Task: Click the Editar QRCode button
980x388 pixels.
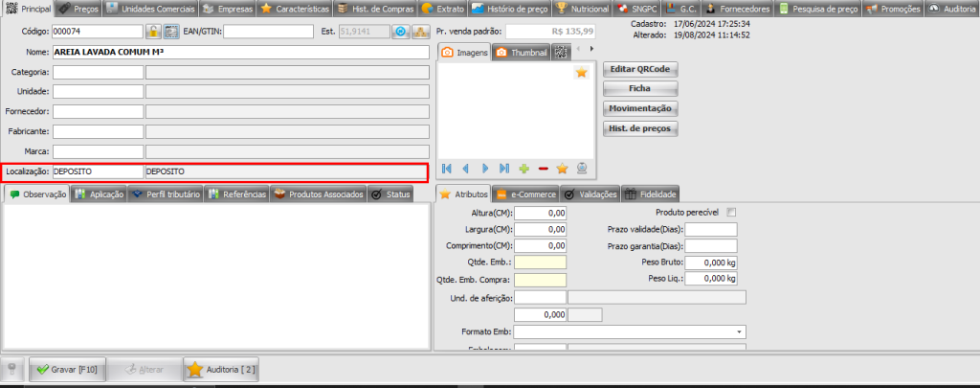Action: point(640,69)
